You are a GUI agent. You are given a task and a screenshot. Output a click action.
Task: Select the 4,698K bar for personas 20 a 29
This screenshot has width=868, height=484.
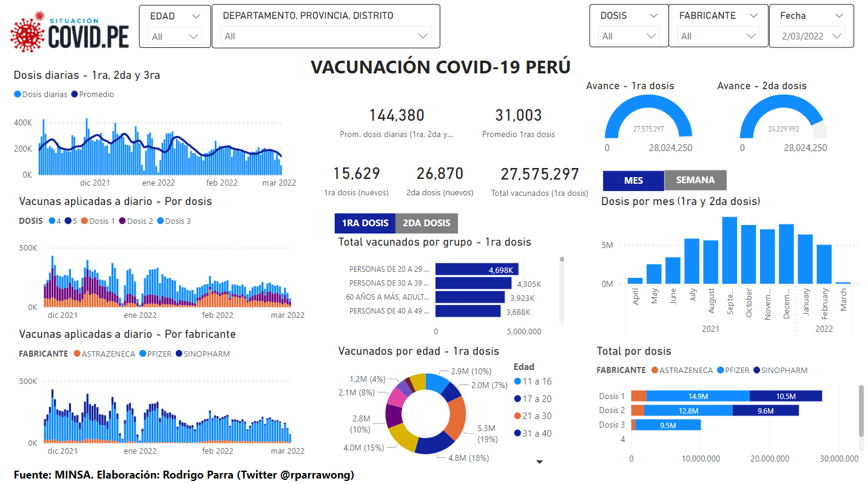477,269
